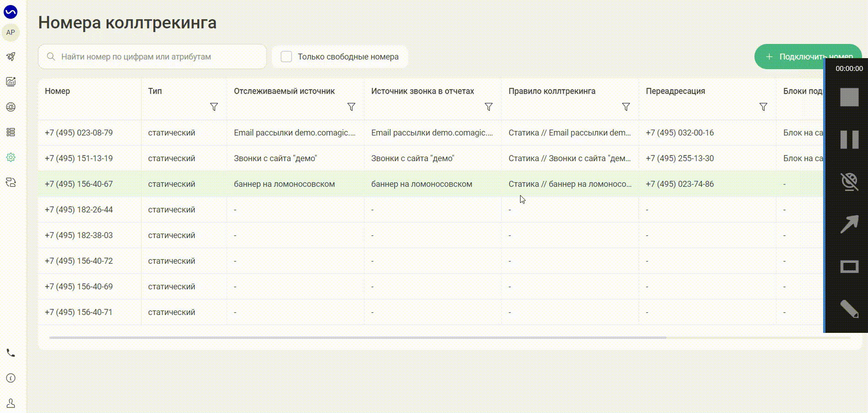Image resolution: width=868 pixels, height=413 pixels.
Task: Click forwarding number +7 (495) 023-74-86
Action: click(680, 184)
